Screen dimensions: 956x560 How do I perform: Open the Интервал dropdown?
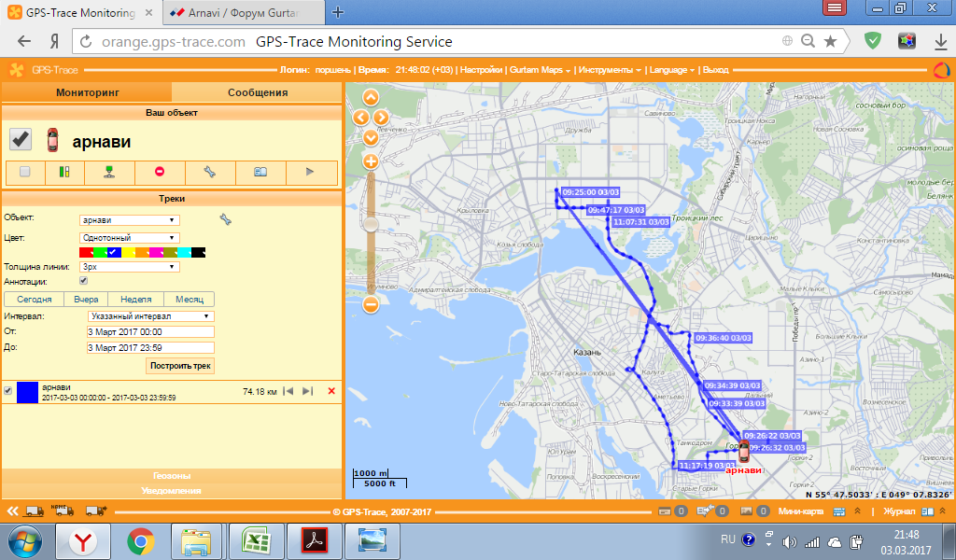click(x=148, y=316)
